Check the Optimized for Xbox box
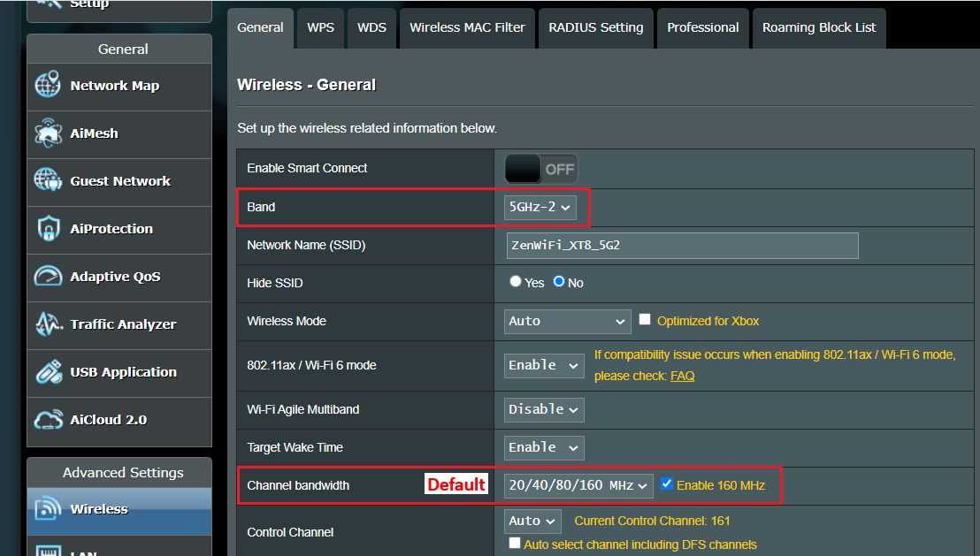Viewport: 980px width, 556px height. pos(645,320)
